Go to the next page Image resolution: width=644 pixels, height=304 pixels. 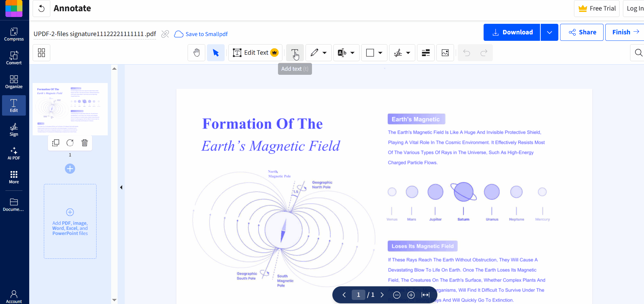pyautogui.click(x=382, y=295)
